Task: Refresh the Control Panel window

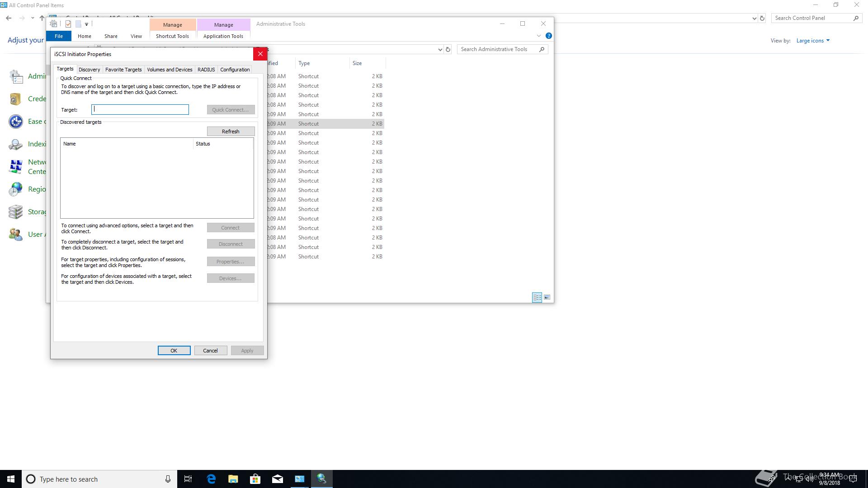Action: [762, 19]
